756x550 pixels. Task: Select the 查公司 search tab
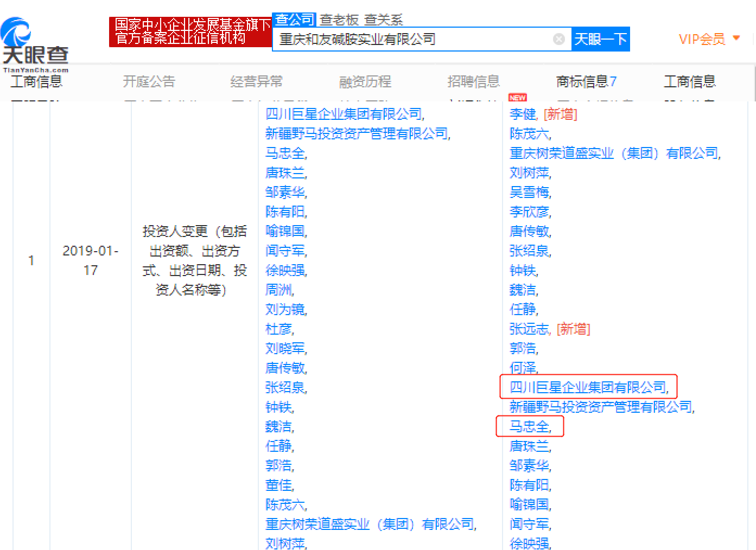click(294, 20)
